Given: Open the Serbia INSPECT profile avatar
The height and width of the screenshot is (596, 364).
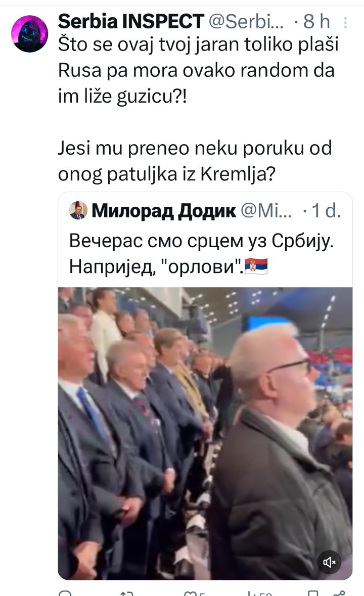Looking at the screenshot, I should [30, 34].
